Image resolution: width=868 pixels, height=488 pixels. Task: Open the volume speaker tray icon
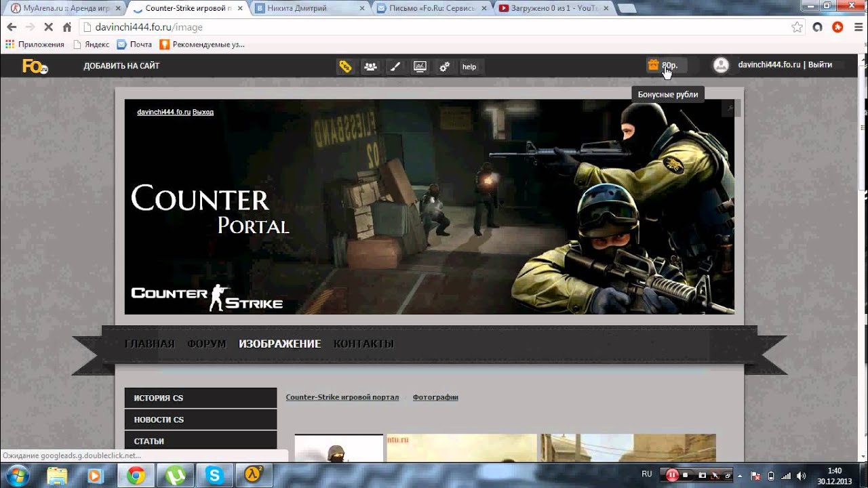[801, 475]
